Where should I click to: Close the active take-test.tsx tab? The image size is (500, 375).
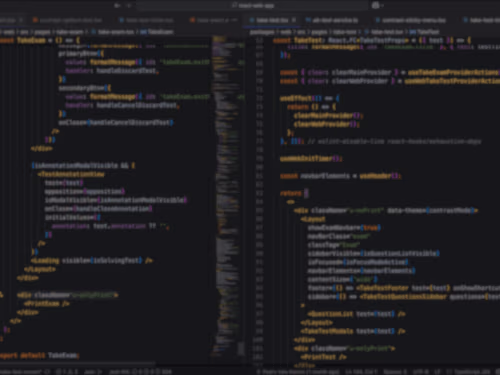point(293,20)
